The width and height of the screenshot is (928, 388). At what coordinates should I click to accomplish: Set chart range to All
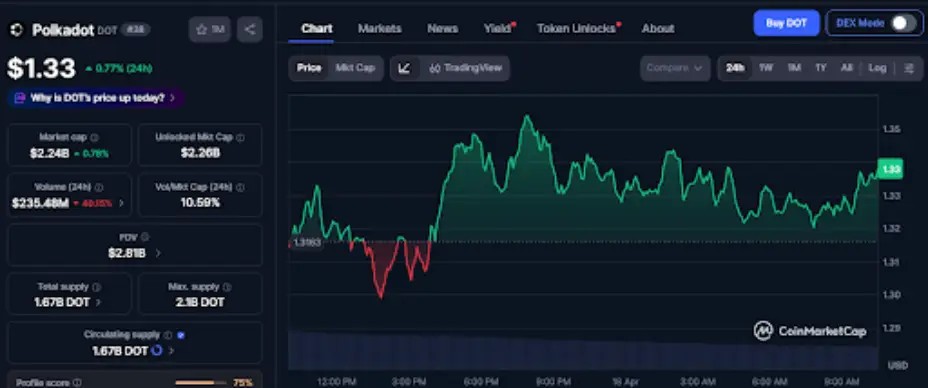coord(847,68)
